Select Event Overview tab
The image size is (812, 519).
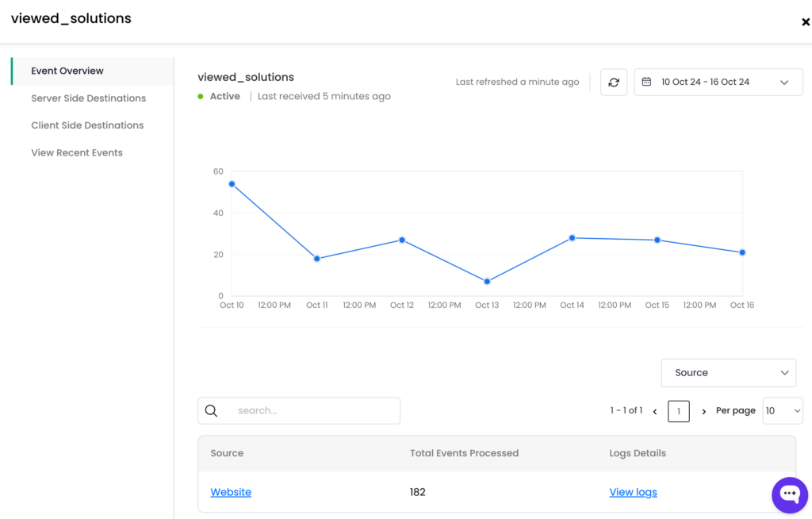pyautogui.click(x=92, y=71)
